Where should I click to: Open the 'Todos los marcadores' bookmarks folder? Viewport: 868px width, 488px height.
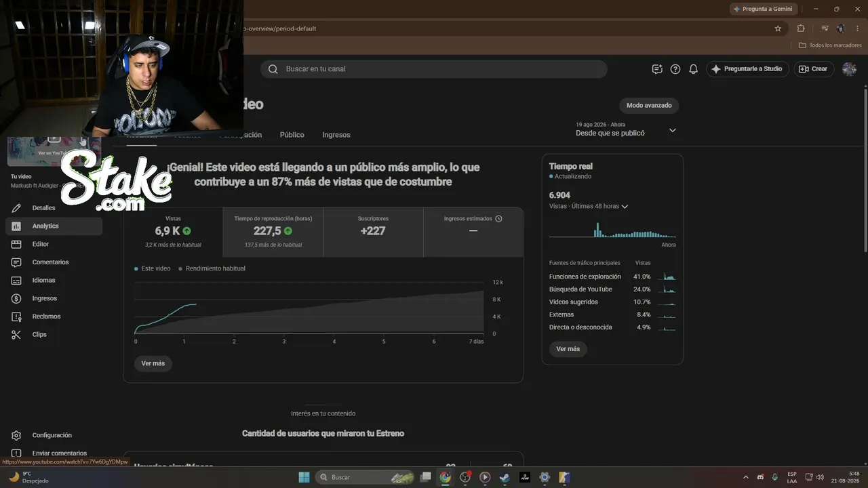(830, 45)
